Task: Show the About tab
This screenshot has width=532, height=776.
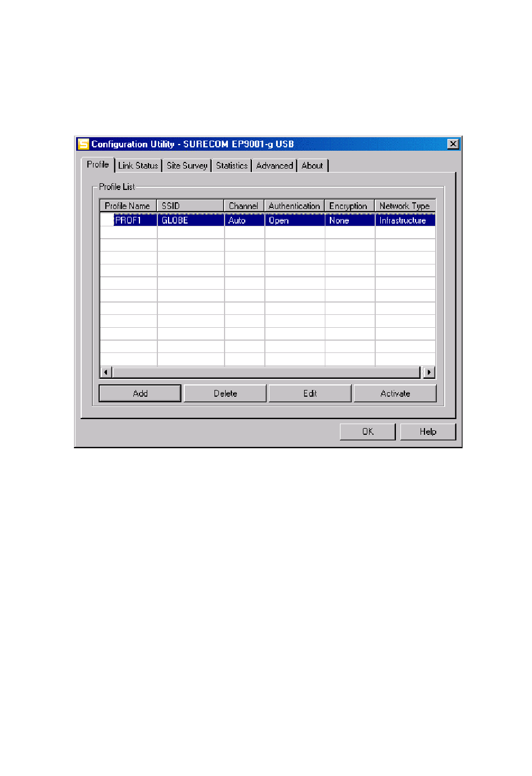Action: [x=312, y=166]
